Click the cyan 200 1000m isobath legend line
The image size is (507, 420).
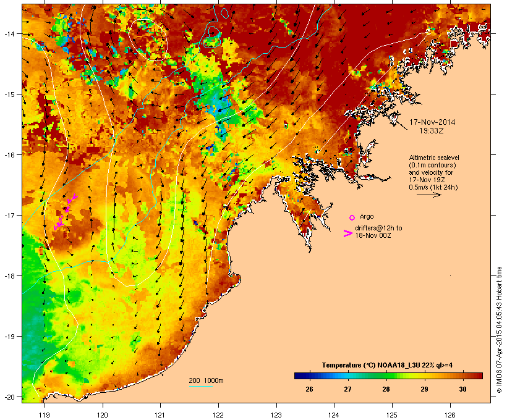click(201, 386)
